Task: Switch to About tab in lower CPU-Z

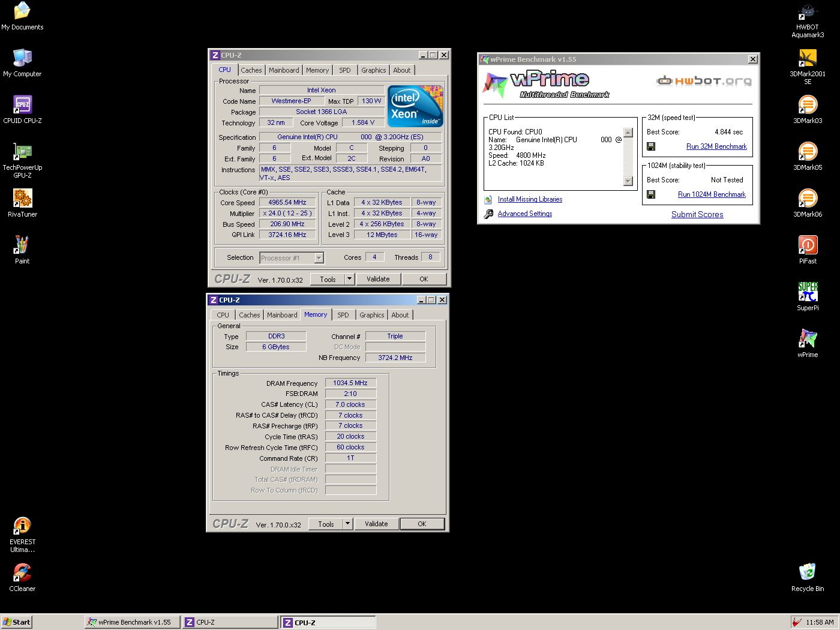Action: (400, 315)
